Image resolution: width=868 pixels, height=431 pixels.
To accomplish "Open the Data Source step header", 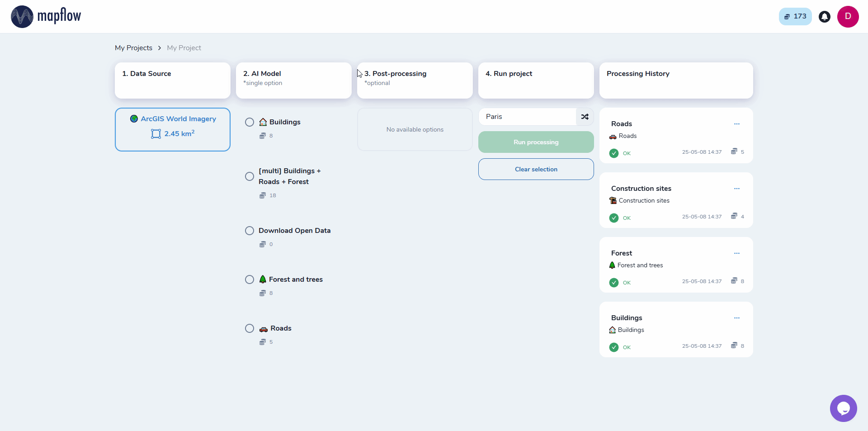I will point(172,80).
